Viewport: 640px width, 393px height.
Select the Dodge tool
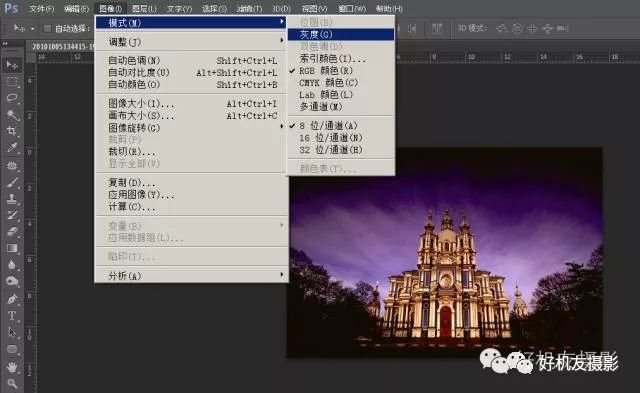click(12, 281)
